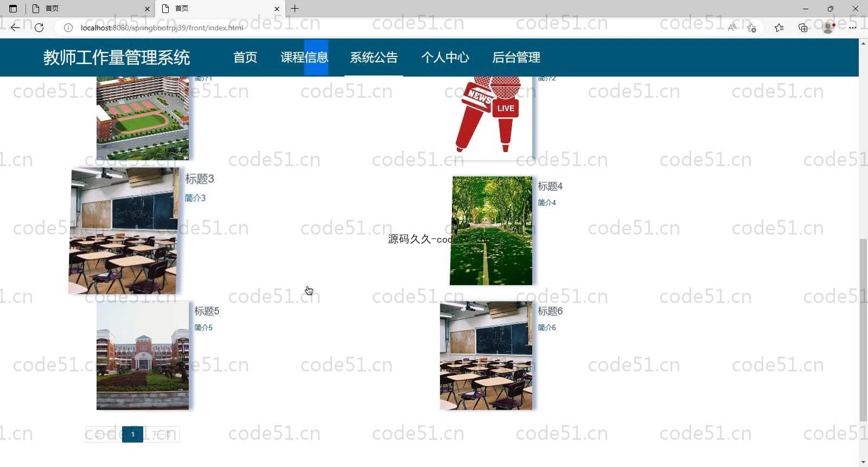Select page 1 in pagination

click(132, 434)
